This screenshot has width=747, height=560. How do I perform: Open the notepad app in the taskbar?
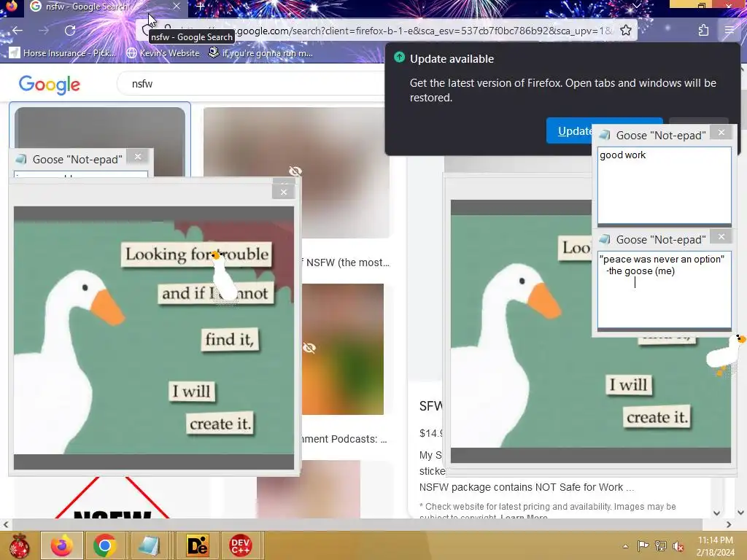point(149,545)
